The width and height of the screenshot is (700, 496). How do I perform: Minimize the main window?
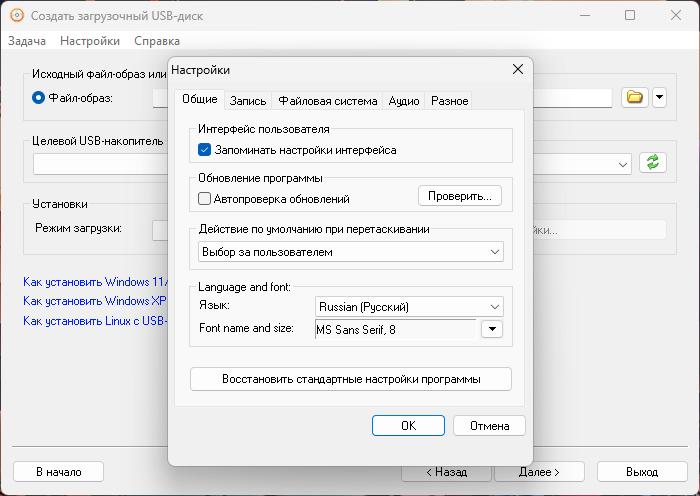(585, 15)
